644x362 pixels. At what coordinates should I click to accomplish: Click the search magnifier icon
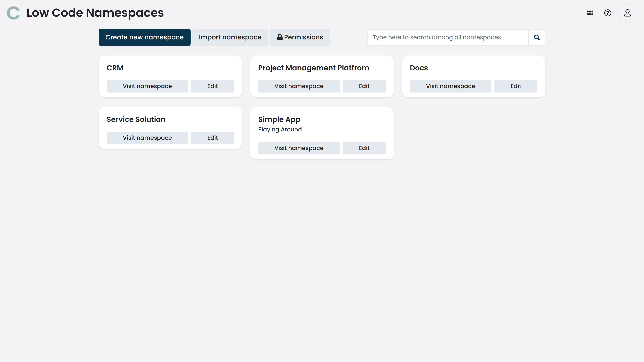(x=537, y=37)
